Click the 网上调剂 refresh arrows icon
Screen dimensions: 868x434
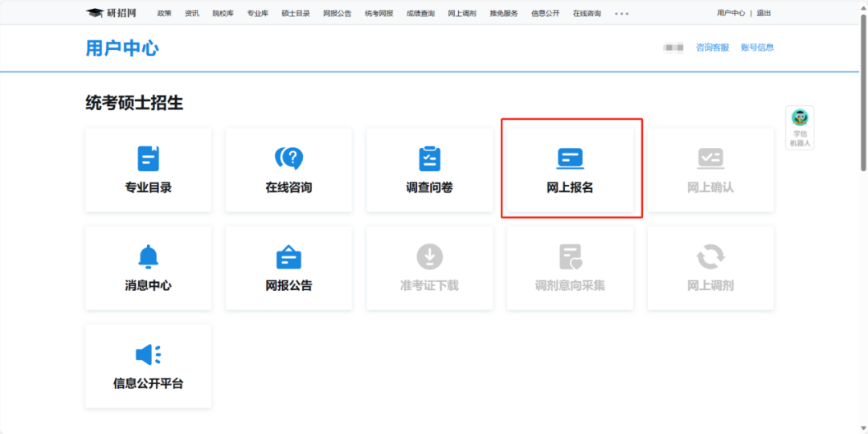(x=710, y=256)
